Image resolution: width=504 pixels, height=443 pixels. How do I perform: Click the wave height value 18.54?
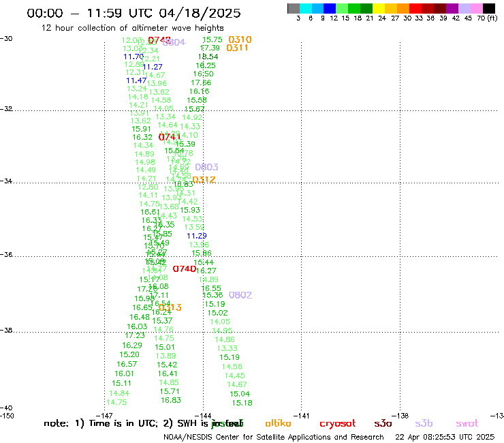click(208, 57)
